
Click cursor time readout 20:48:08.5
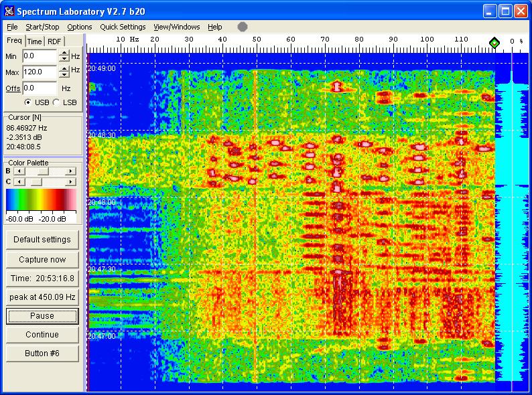tap(23, 147)
